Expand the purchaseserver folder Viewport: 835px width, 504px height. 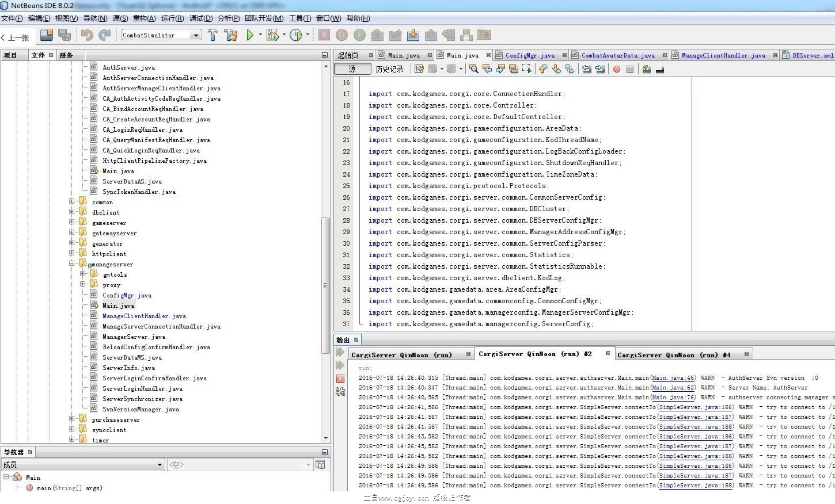coord(72,419)
